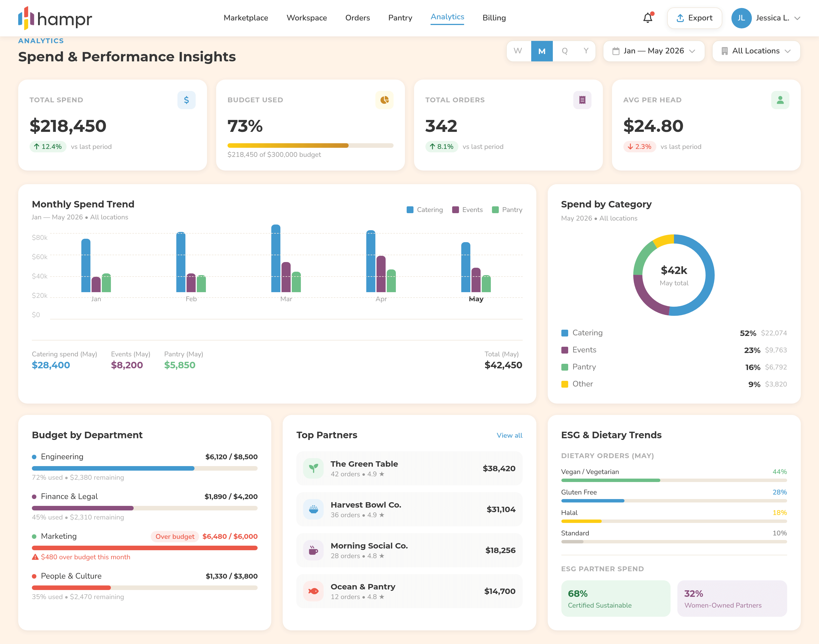Click Ocean & Pantry fish icon
819x644 pixels.
click(x=313, y=591)
